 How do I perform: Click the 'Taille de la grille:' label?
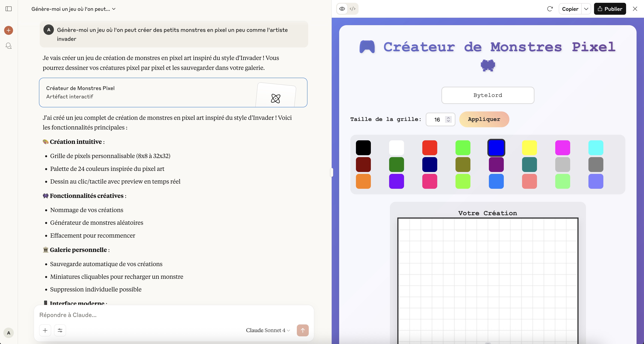pyautogui.click(x=386, y=119)
